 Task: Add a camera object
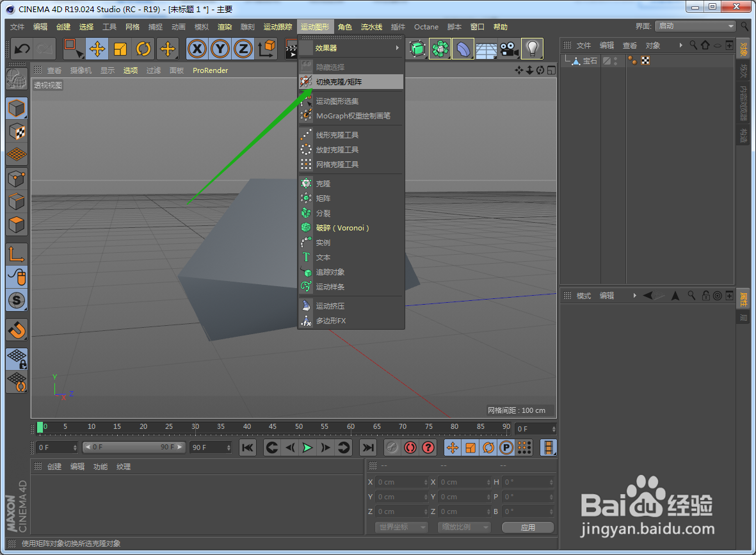(x=509, y=49)
